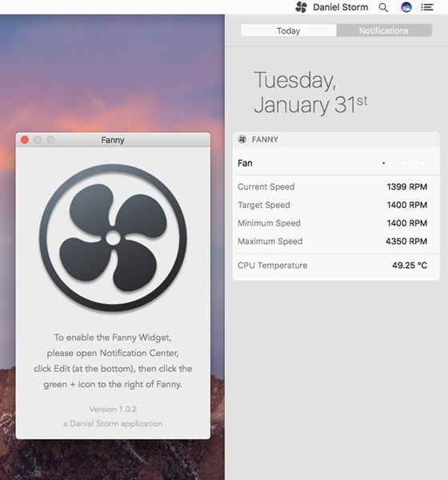The width and height of the screenshot is (448, 480).
Task: Click the CPU Temperature label
Action: tap(273, 266)
